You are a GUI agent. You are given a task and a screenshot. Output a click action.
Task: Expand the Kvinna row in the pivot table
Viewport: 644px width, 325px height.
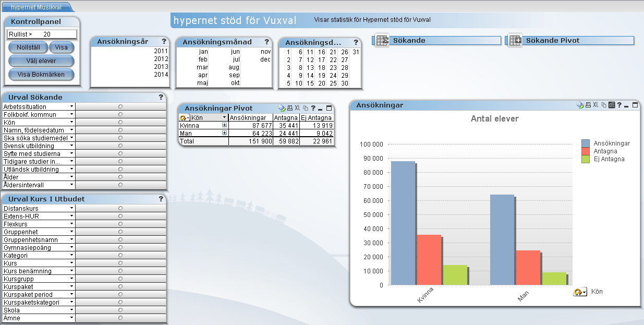tap(225, 125)
